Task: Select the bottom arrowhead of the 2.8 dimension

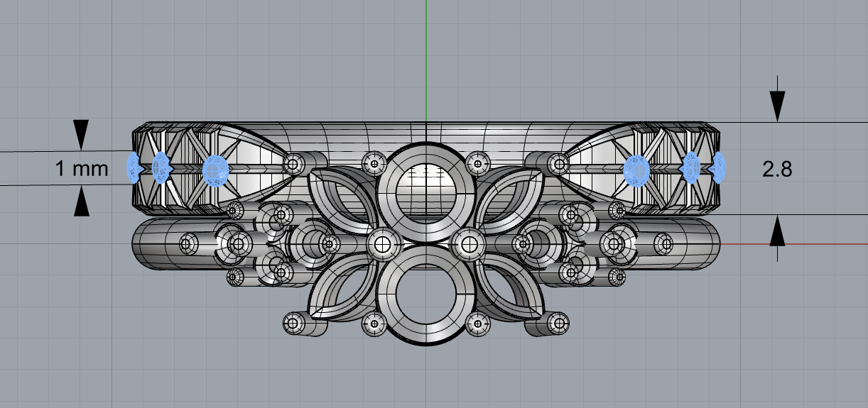Action: (x=779, y=231)
